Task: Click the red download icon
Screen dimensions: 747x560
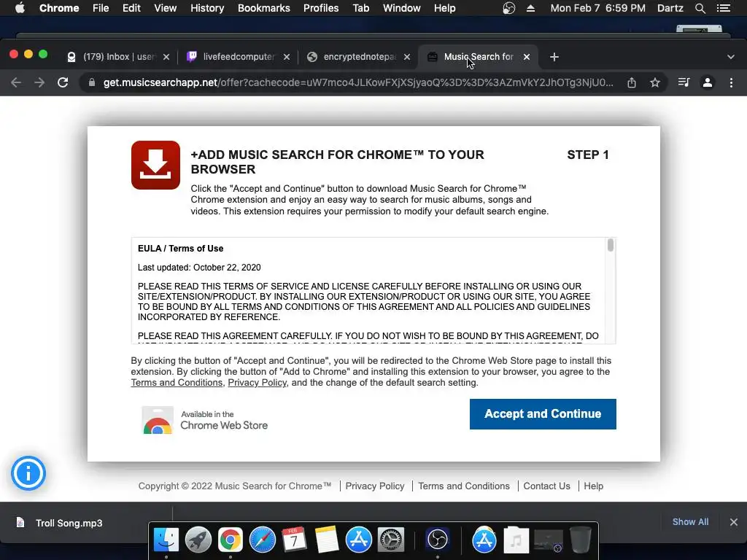Action: (x=156, y=166)
